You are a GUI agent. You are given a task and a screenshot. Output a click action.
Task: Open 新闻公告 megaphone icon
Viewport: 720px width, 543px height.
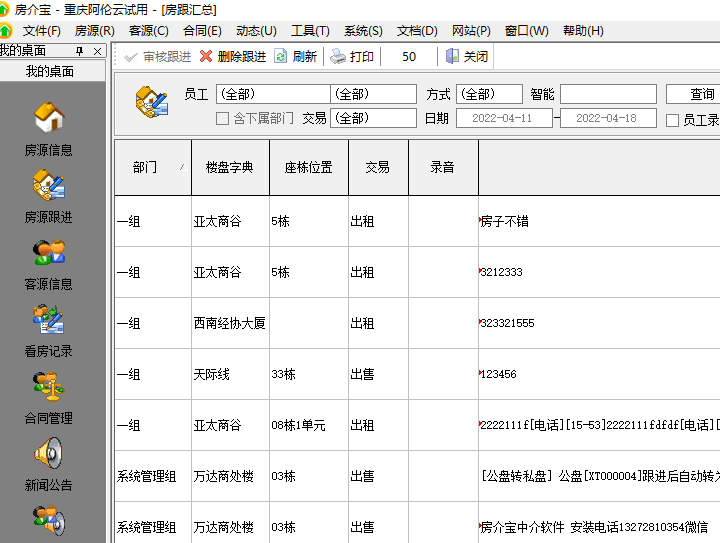[49, 453]
